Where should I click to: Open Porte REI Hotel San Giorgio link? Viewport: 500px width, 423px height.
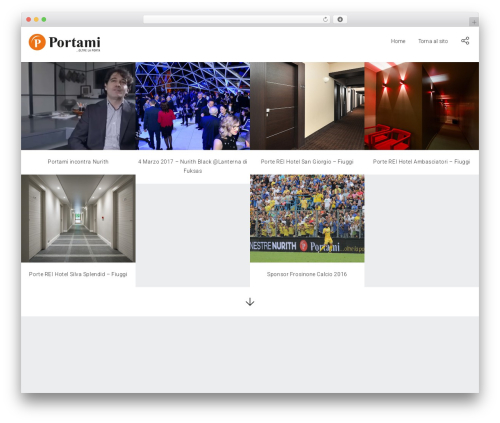pos(307,162)
